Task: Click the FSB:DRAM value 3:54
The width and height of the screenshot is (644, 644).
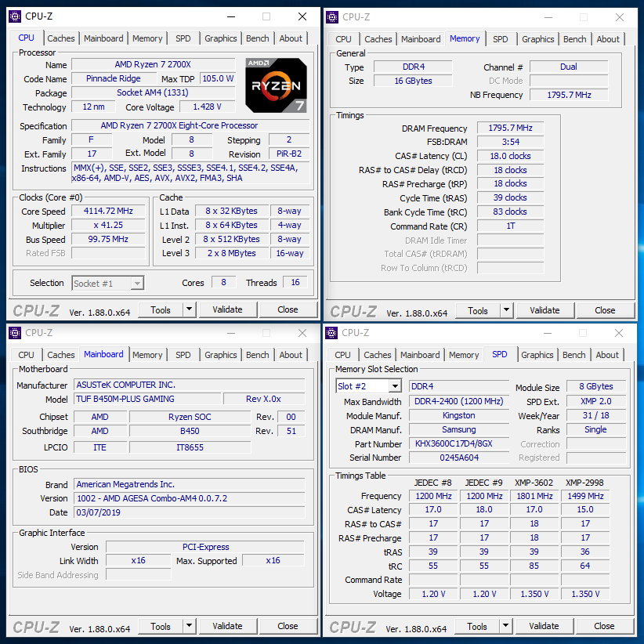Action: pos(511,142)
